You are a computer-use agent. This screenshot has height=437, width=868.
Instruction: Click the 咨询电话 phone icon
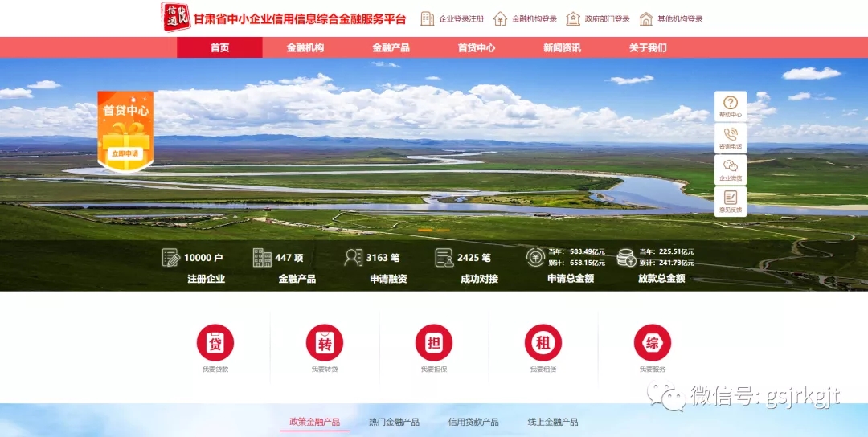[730, 138]
